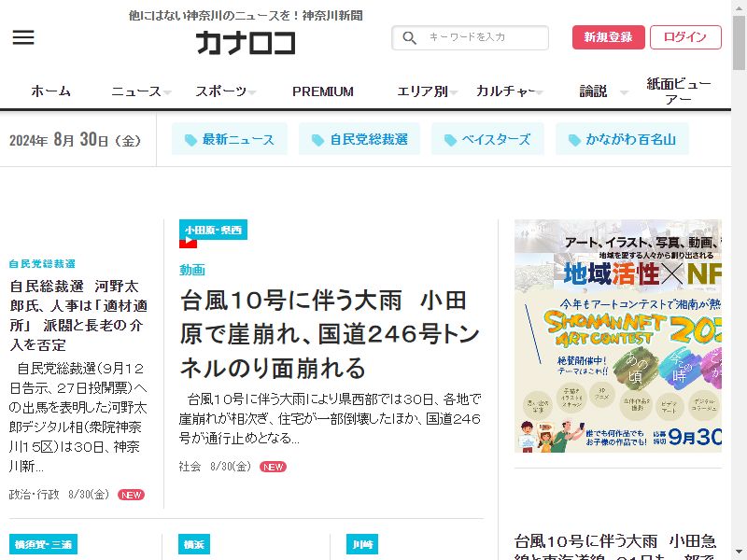Click the ログイン button

pos(685,37)
